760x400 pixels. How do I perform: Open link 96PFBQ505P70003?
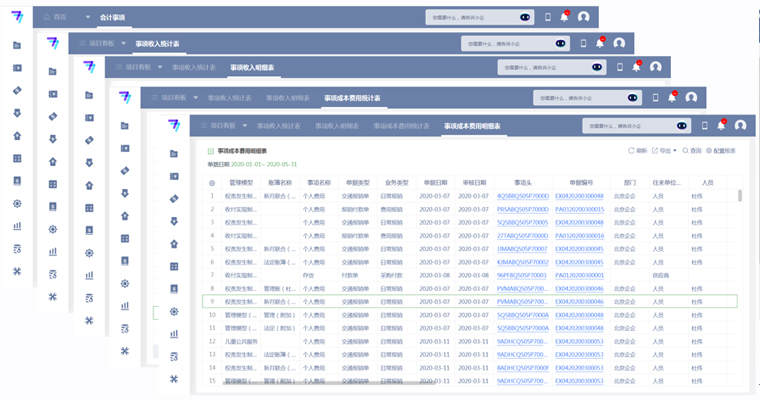coord(522,275)
